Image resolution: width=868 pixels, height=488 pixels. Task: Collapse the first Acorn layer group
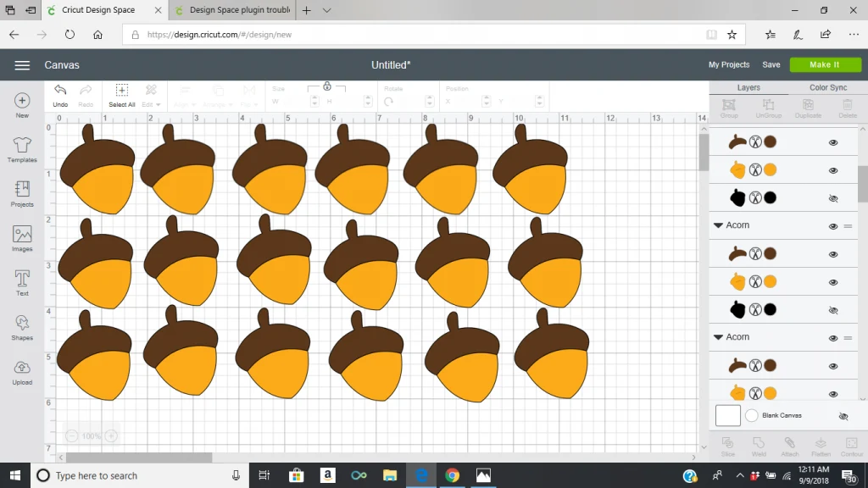(x=718, y=225)
